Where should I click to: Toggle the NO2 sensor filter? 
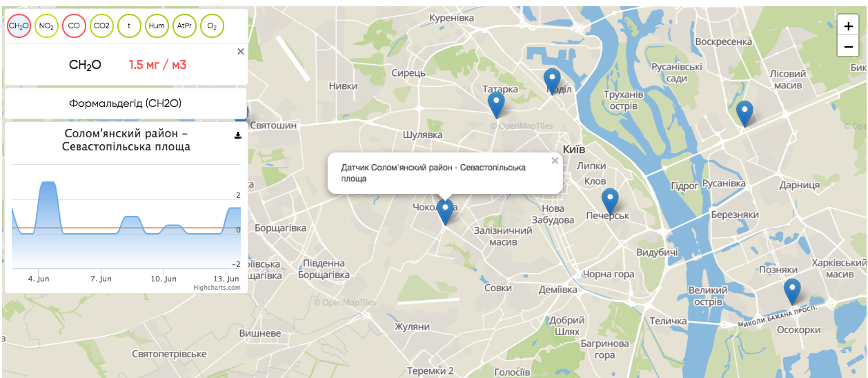46,26
